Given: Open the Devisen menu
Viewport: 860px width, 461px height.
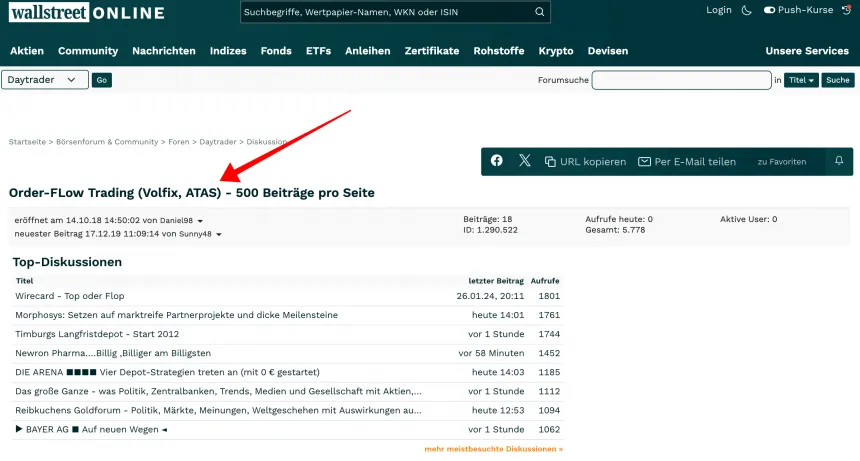Looking at the screenshot, I should [608, 51].
